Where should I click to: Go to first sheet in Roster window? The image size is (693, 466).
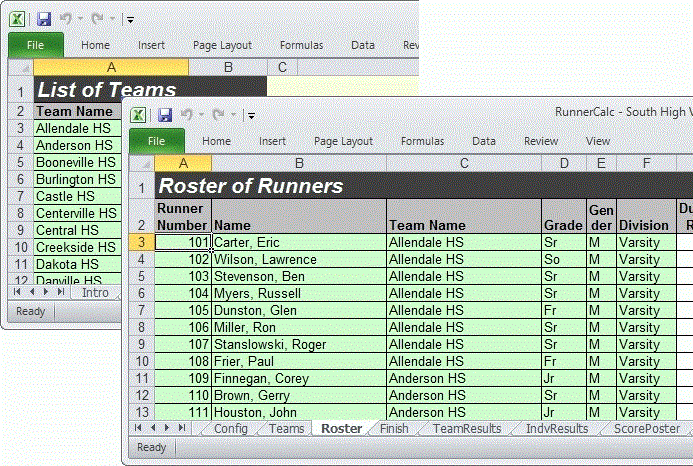point(138,428)
